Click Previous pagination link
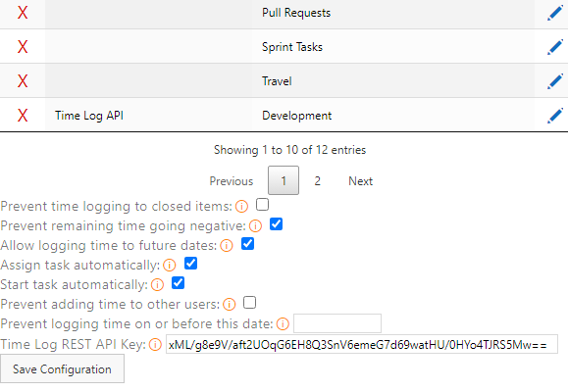Viewport: 568px width, 392px height. pos(232,181)
